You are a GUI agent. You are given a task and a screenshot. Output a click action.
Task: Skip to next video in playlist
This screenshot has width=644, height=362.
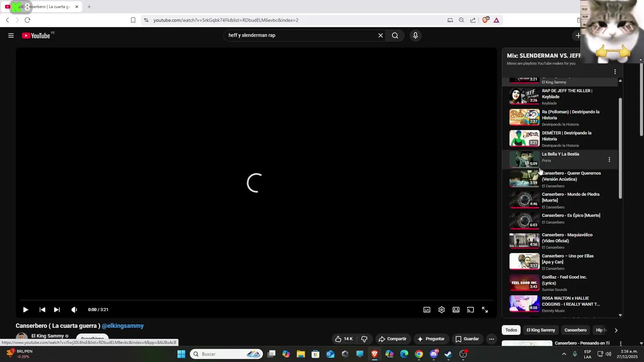point(57,310)
